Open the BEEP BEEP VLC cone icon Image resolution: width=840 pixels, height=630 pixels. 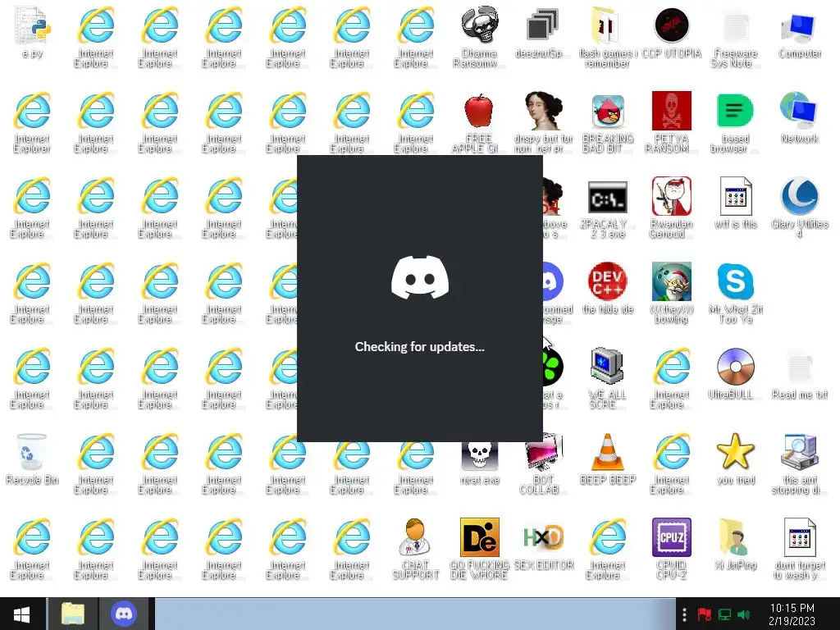(607, 452)
